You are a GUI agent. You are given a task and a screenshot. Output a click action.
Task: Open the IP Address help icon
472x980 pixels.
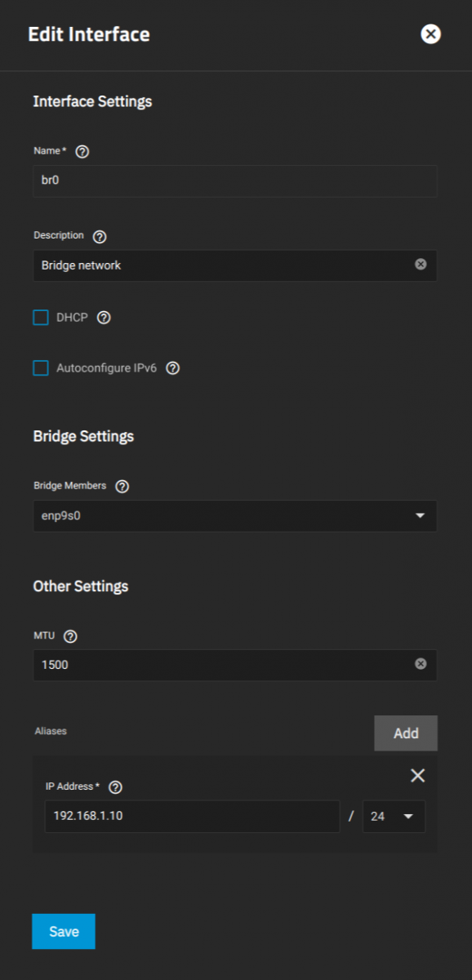pyautogui.click(x=115, y=787)
